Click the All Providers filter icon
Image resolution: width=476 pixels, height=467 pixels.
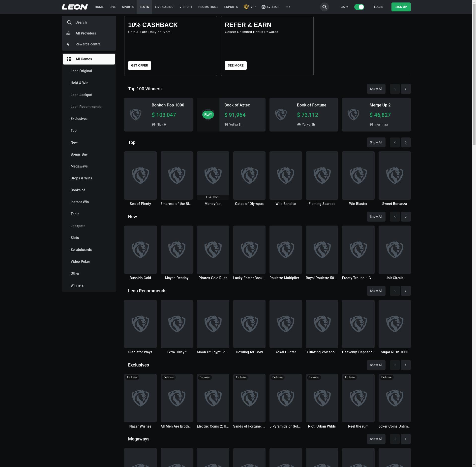point(68,33)
